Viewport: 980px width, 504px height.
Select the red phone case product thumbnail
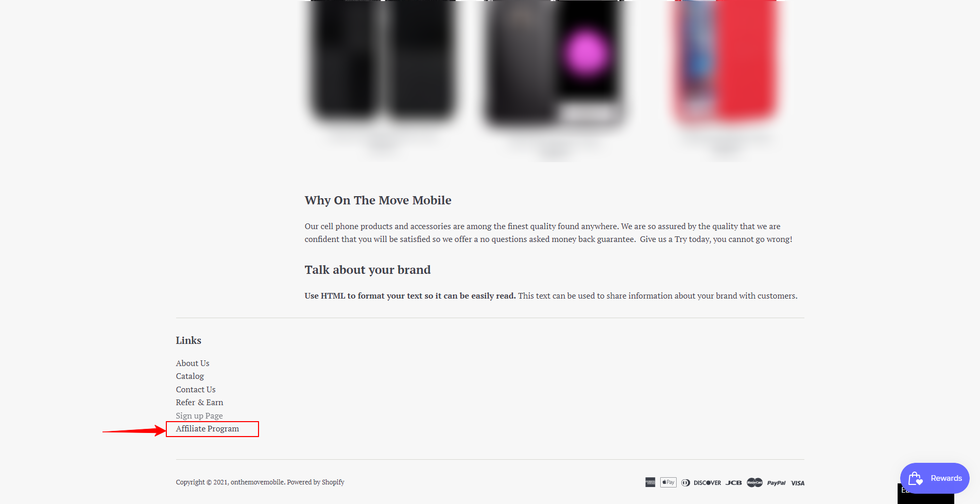(725, 62)
